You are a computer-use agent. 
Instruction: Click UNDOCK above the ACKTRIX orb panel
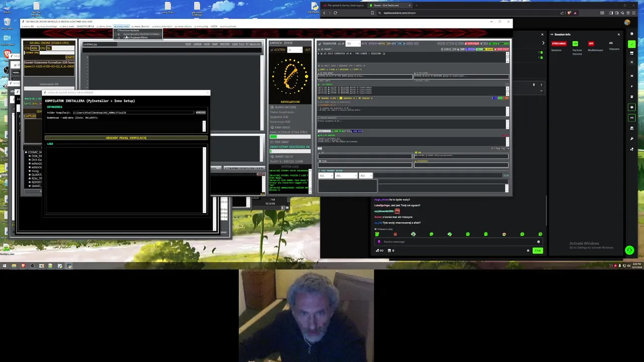pos(276,43)
